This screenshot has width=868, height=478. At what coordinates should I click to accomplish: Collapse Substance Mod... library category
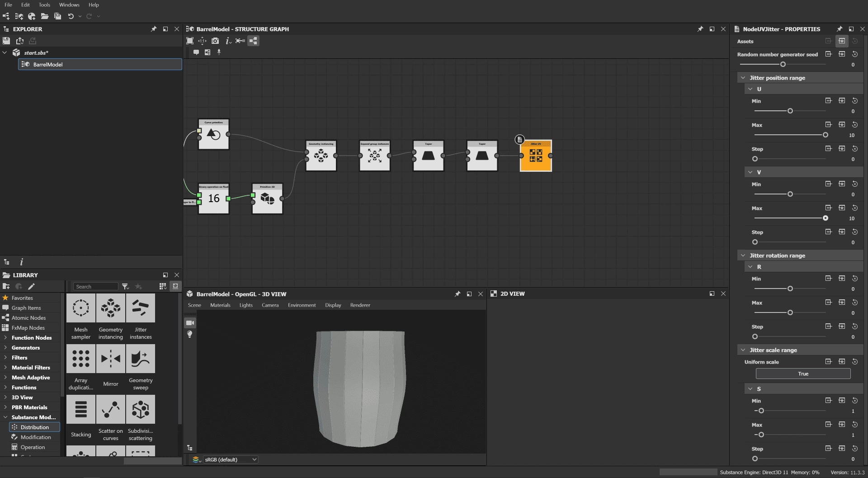click(x=5, y=417)
